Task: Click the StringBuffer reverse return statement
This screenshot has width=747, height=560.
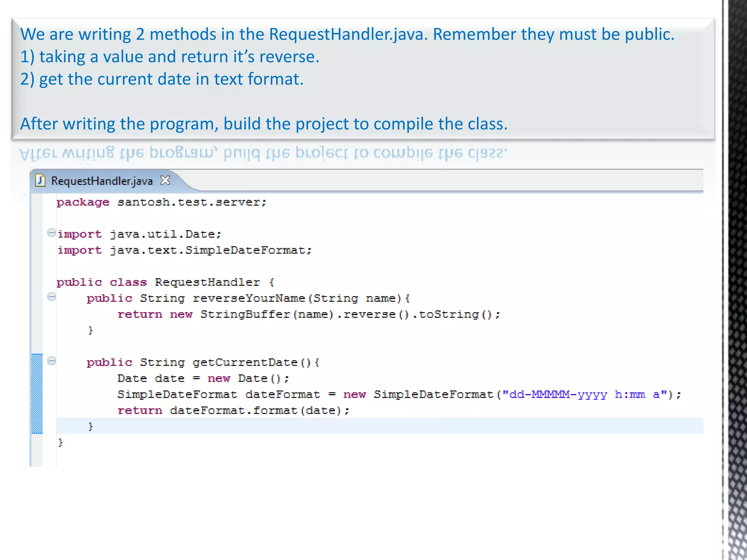Action: (x=309, y=314)
